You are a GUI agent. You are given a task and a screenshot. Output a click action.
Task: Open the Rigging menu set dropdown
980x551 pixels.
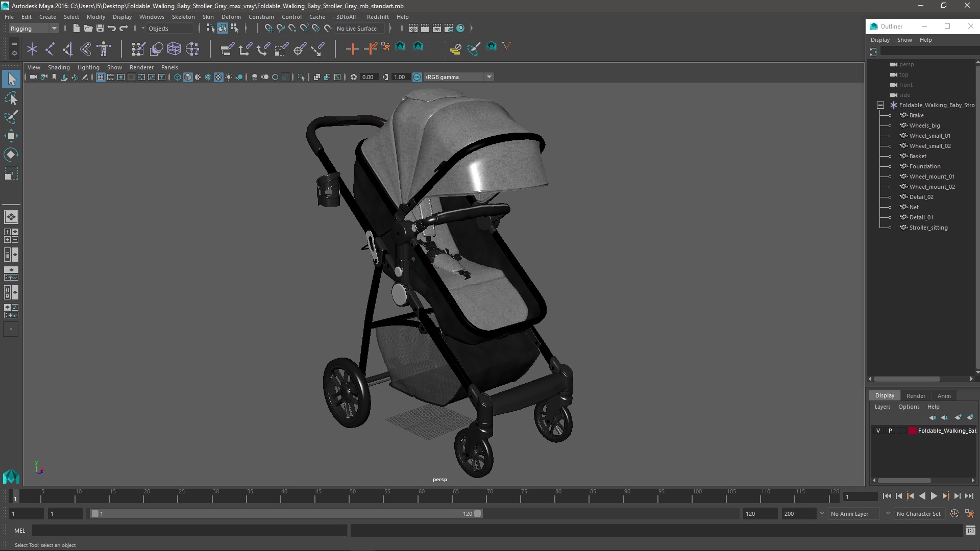(x=34, y=29)
